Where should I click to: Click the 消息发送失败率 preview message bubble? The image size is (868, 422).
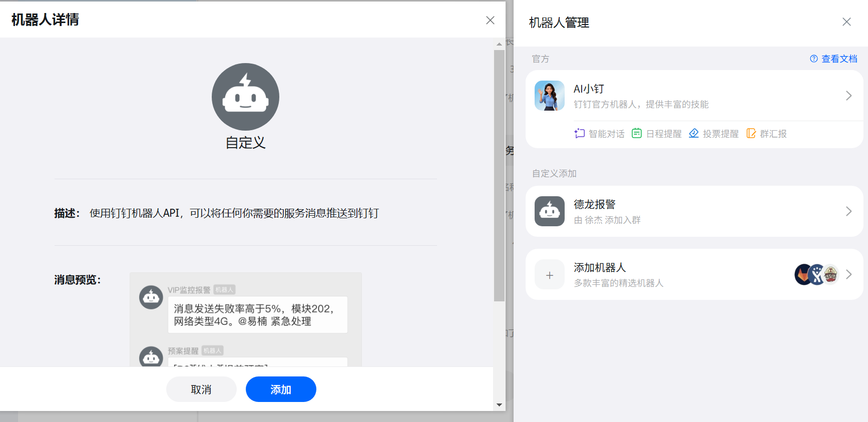(258, 315)
